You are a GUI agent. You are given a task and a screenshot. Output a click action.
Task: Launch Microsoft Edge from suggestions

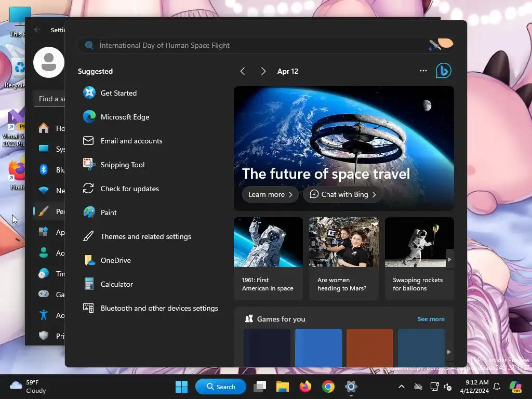click(x=116, y=117)
